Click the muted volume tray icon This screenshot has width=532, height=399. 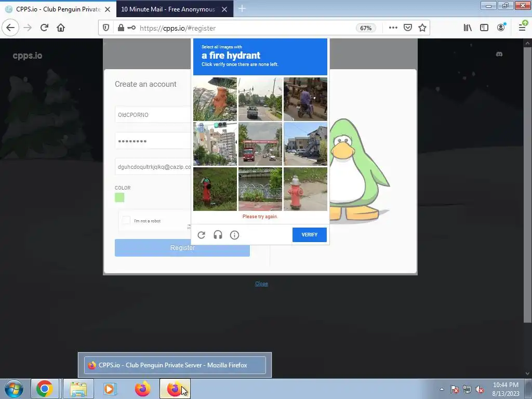pos(480,389)
